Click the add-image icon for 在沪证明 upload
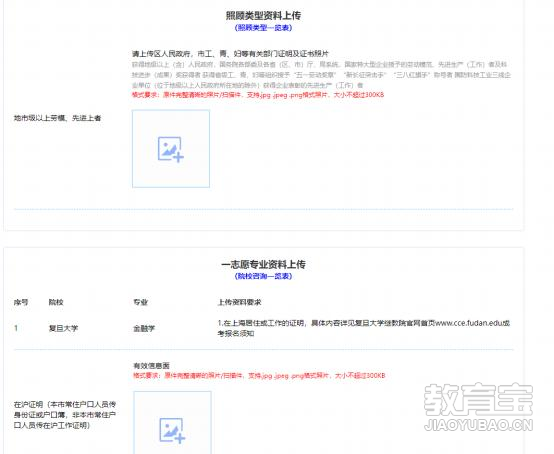The height and width of the screenshot is (454, 554). (x=172, y=430)
